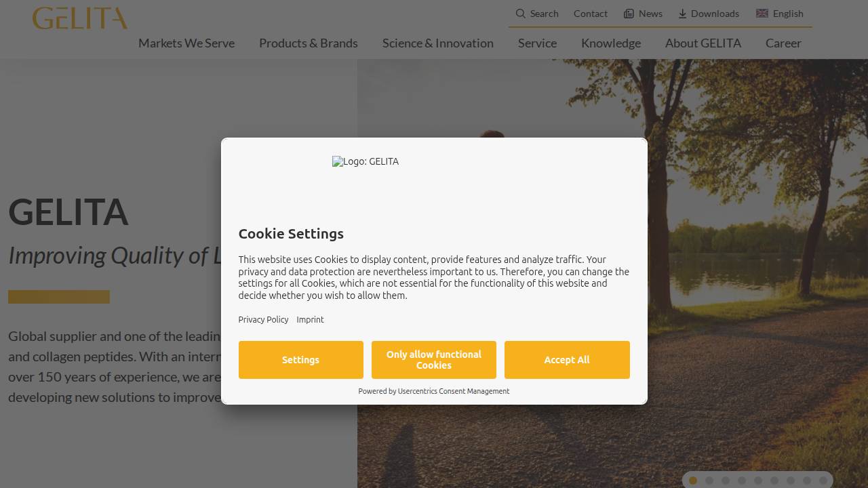The height and width of the screenshot is (488, 868).
Task: Click the News newspaper icon
Action: (x=629, y=14)
